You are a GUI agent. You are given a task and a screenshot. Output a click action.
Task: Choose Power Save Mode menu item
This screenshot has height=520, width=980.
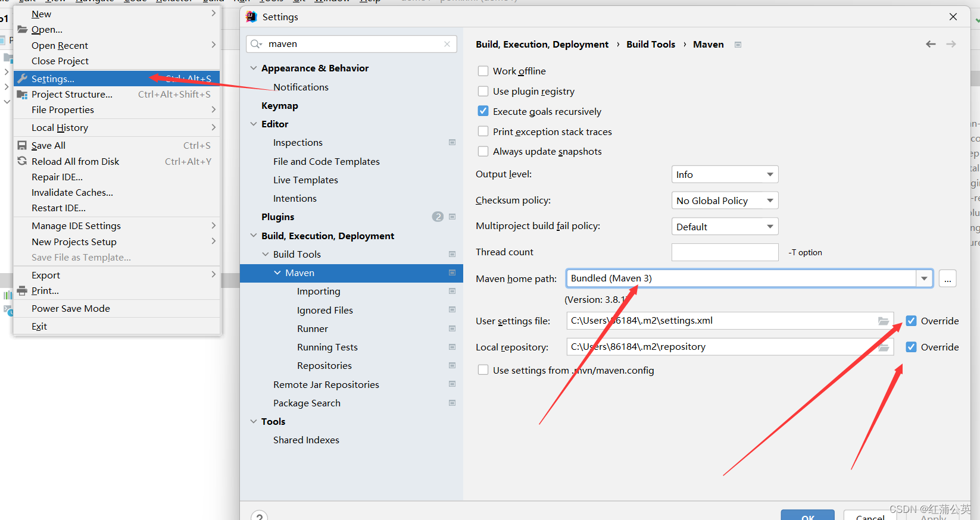117,308
